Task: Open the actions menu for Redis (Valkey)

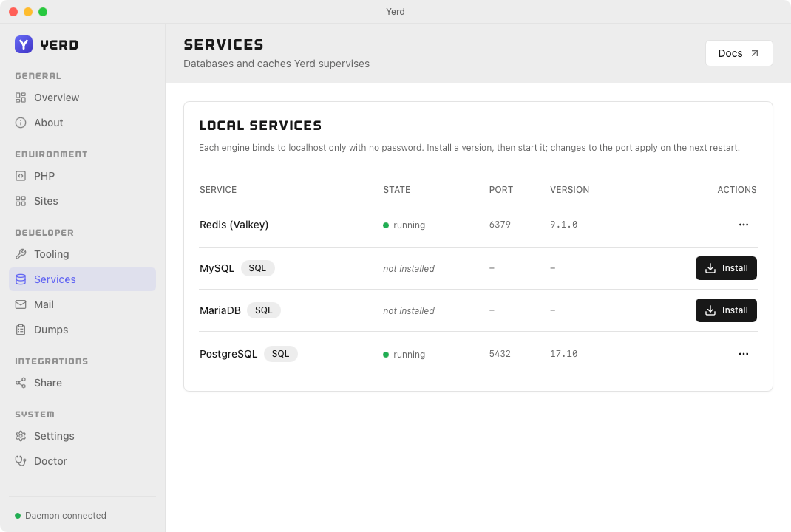Action: click(x=744, y=225)
